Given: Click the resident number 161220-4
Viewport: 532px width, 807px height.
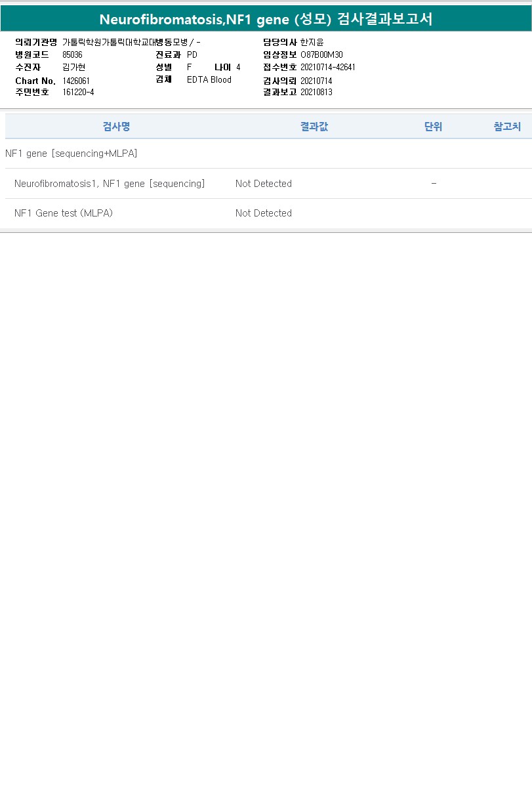Looking at the screenshot, I should 78,93.
